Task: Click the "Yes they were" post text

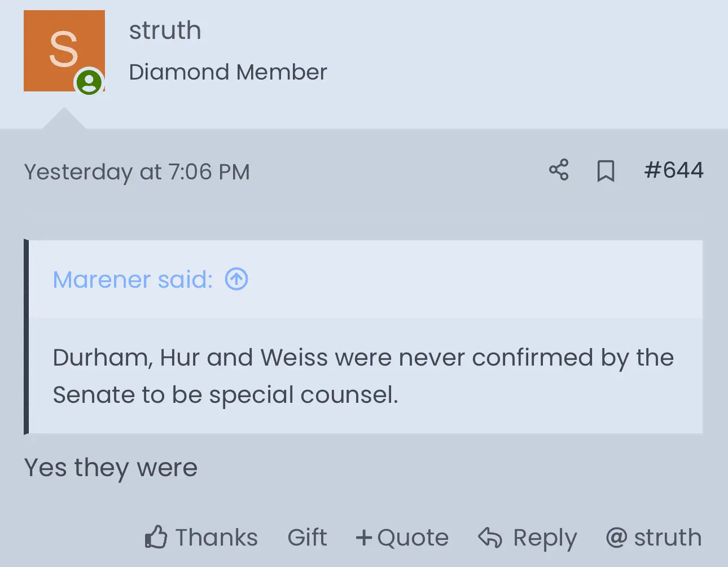Action: pos(111,468)
